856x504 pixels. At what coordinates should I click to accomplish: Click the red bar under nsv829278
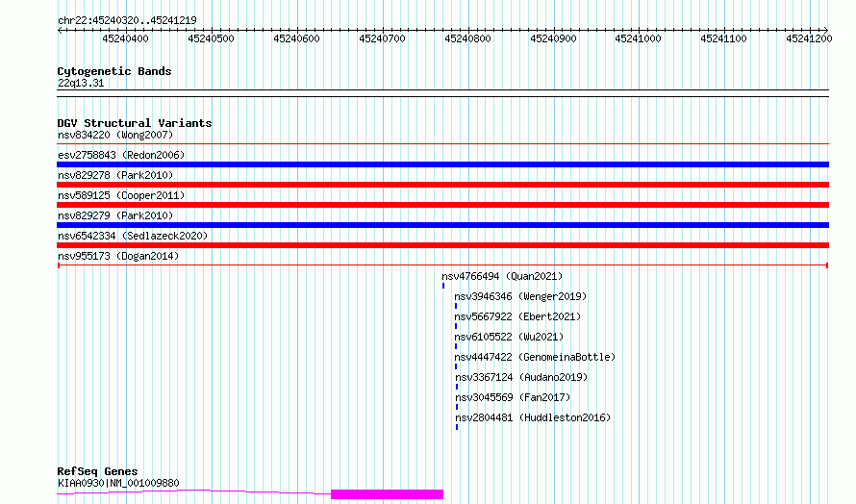tap(442, 185)
